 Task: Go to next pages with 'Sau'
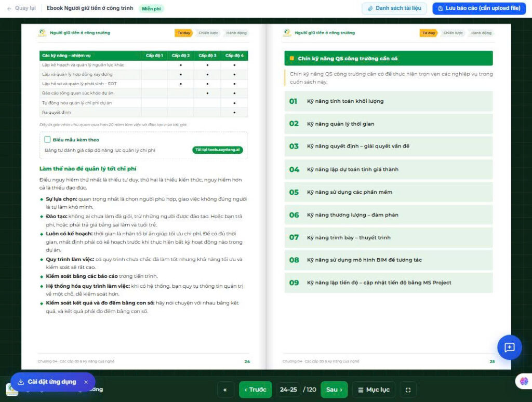coord(334,390)
